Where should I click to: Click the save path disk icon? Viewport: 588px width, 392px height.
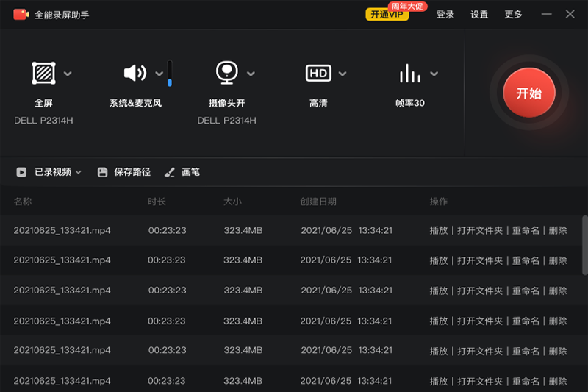pos(101,172)
